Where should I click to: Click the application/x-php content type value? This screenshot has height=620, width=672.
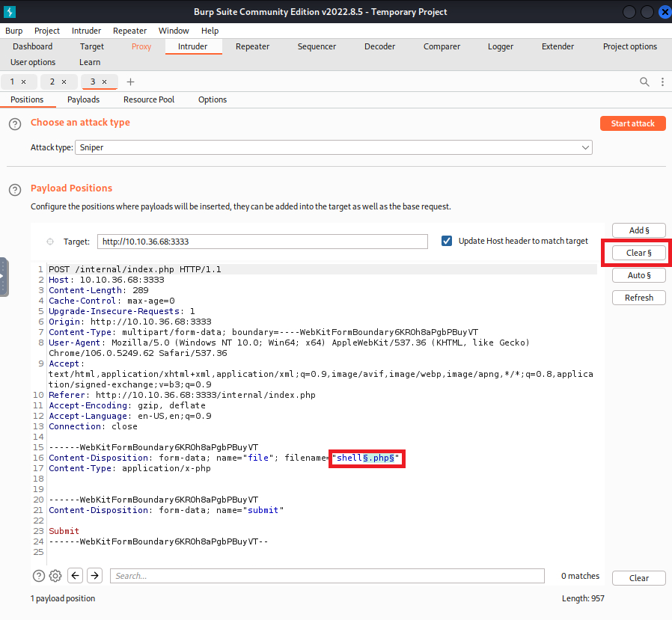click(x=166, y=468)
